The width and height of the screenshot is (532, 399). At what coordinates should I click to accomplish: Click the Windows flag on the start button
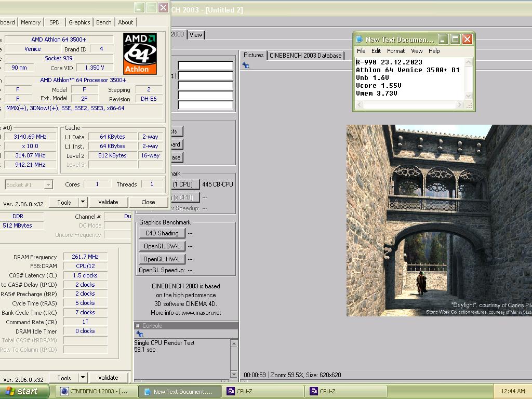[10, 391]
